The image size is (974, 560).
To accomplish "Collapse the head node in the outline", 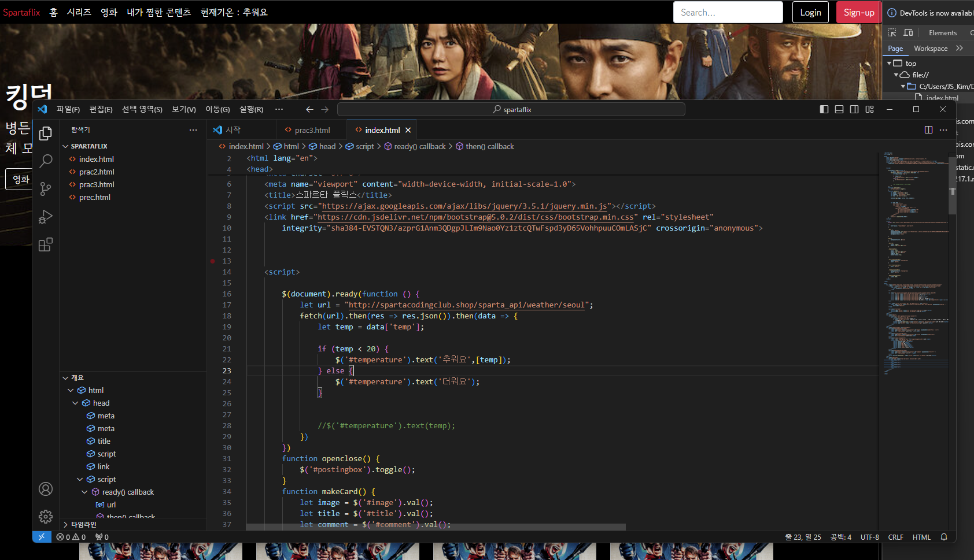I will pos(76,403).
